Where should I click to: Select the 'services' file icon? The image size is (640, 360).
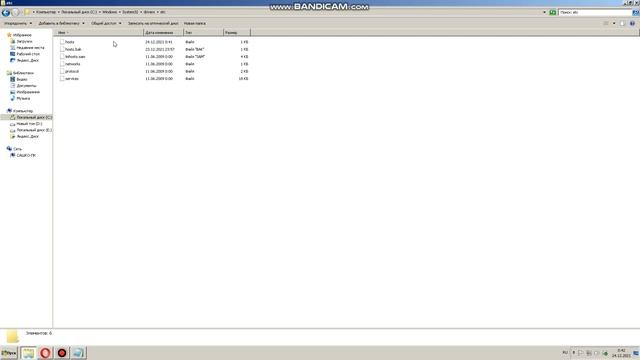[62, 79]
